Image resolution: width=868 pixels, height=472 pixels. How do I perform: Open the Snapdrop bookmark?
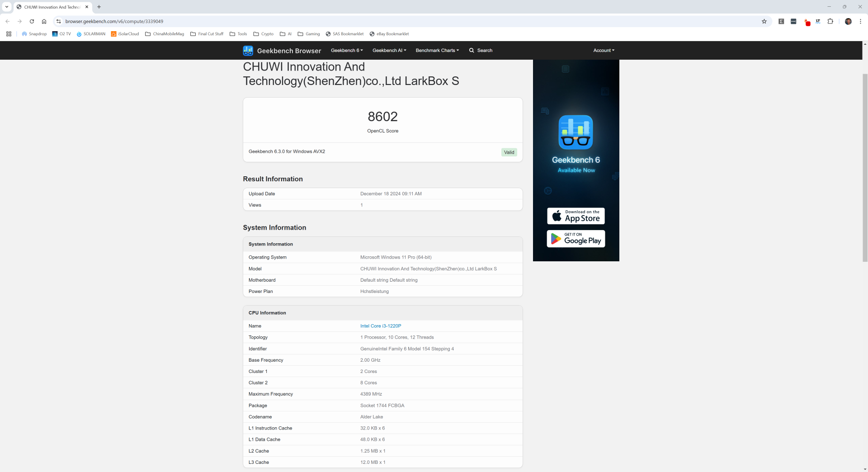pyautogui.click(x=34, y=34)
